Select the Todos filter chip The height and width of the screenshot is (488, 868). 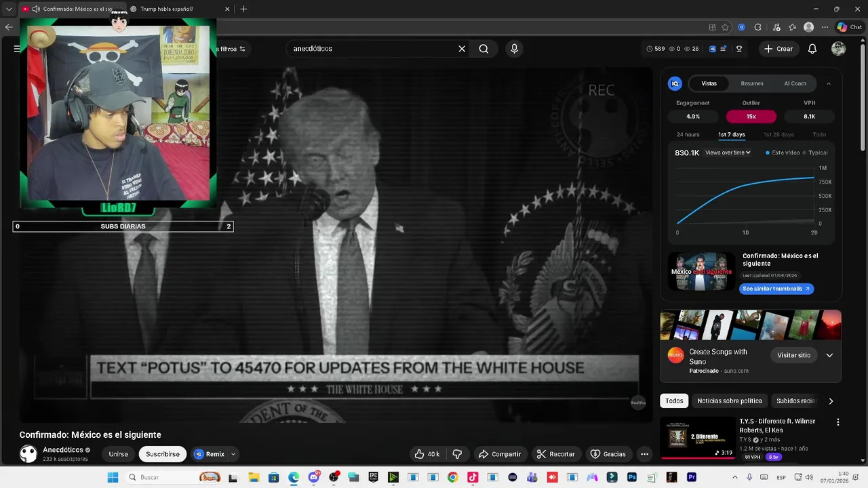pyautogui.click(x=674, y=401)
